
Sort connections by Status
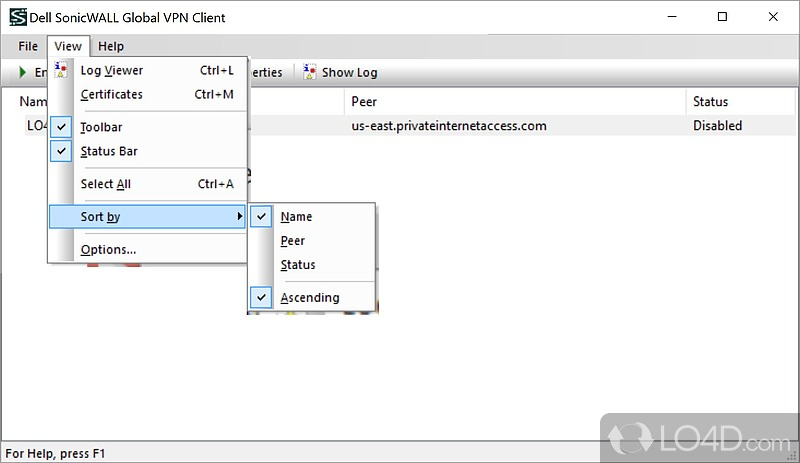click(x=312, y=264)
